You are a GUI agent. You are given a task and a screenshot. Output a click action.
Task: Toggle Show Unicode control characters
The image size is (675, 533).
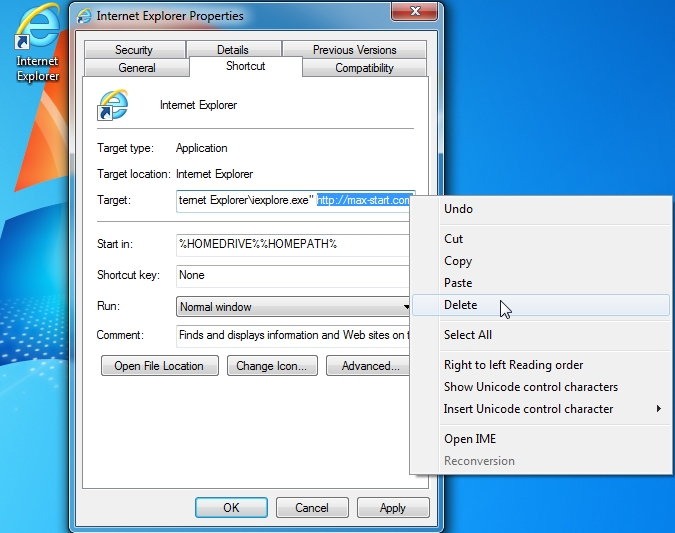(541, 387)
